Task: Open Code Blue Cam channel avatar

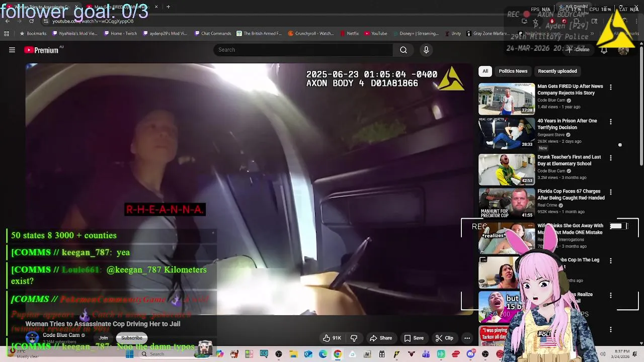Action: click(x=32, y=337)
